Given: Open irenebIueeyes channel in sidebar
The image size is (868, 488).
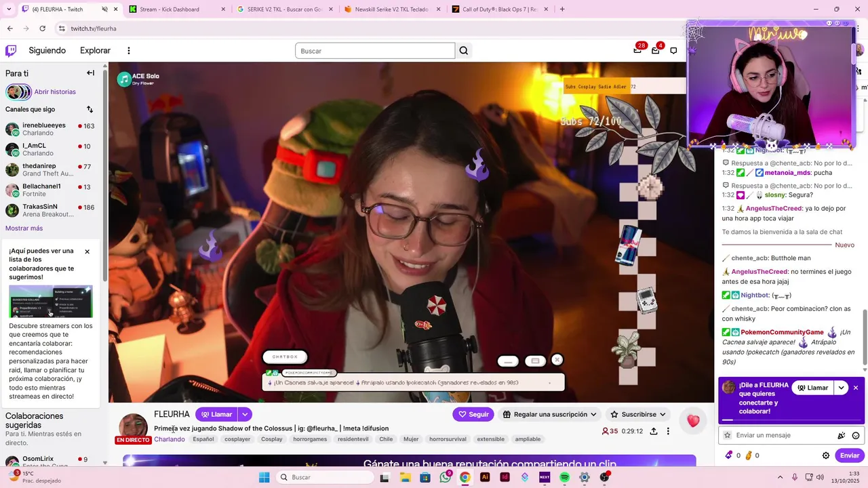Looking at the screenshot, I should (50, 129).
